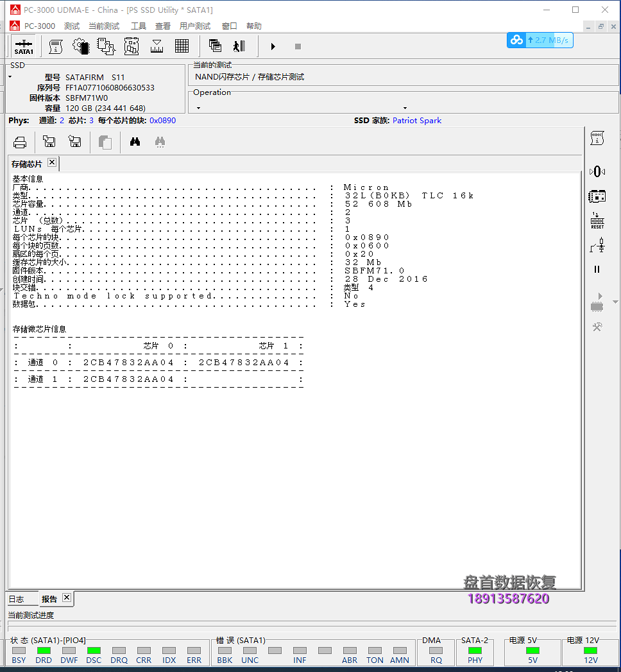Screen dimensions: 621x672
Task: Open the binary info scroll icon in right sidebar
Action: pyautogui.click(x=597, y=139)
